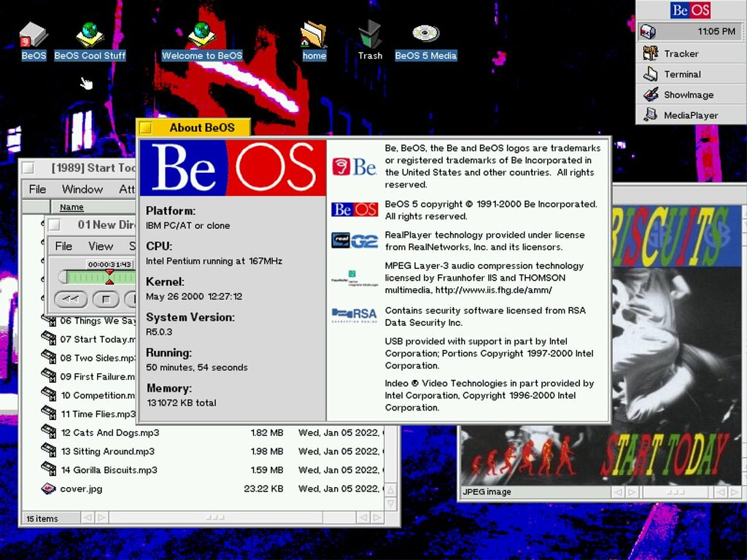Switch to ShowImage in the Deskbar
The height and width of the screenshot is (560, 747).
coord(691,94)
